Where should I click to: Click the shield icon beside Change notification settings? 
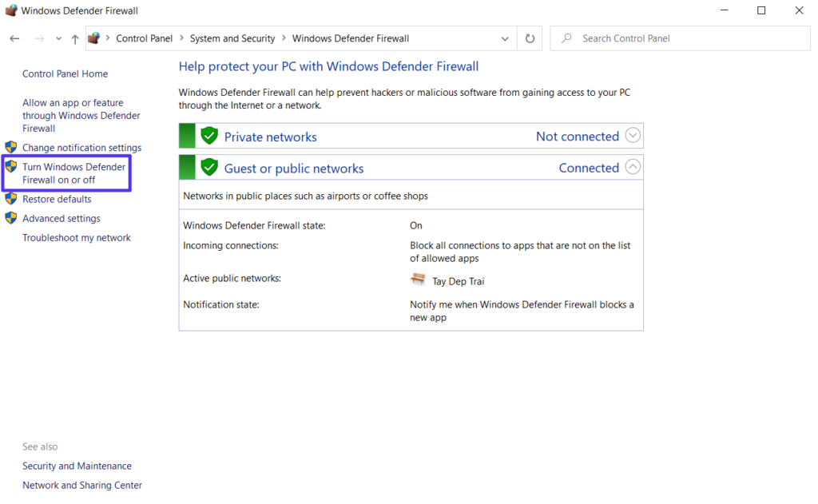[11, 147]
